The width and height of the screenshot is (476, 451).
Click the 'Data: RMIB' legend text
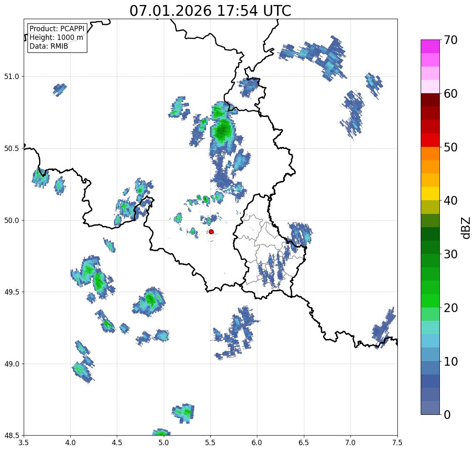point(49,46)
